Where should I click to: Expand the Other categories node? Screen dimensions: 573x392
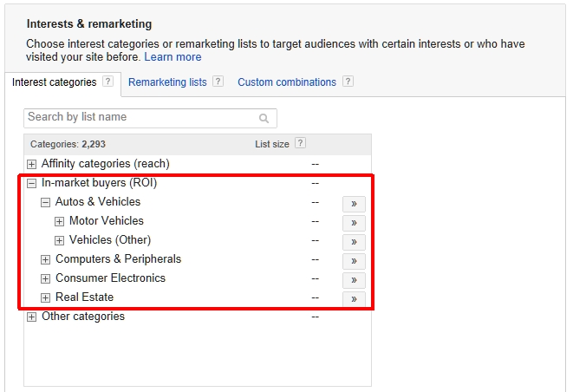click(32, 317)
